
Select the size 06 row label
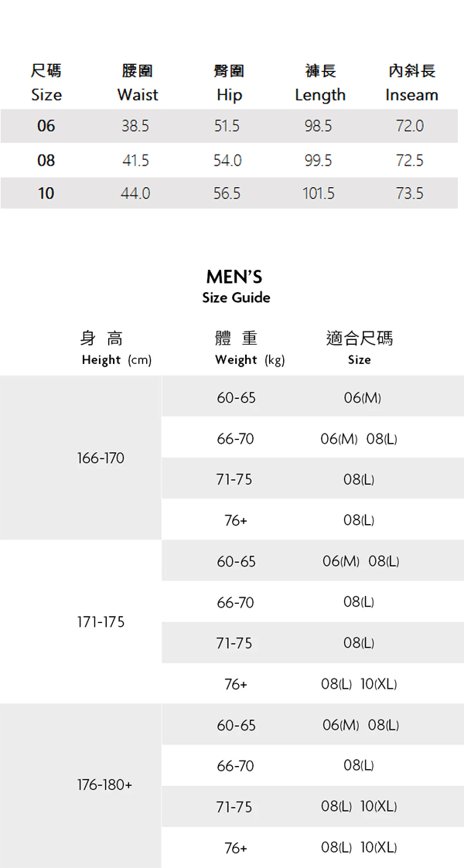click(x=46, y=126)
